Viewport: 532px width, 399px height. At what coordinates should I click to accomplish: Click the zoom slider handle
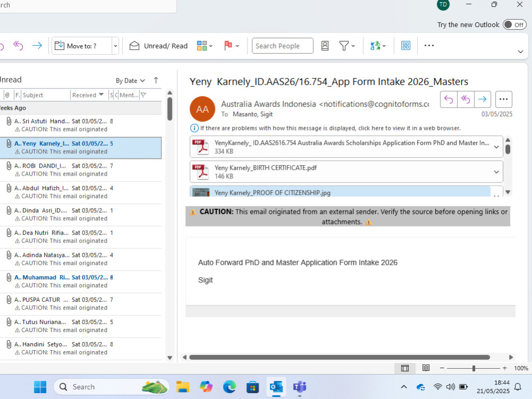point(473,368)
